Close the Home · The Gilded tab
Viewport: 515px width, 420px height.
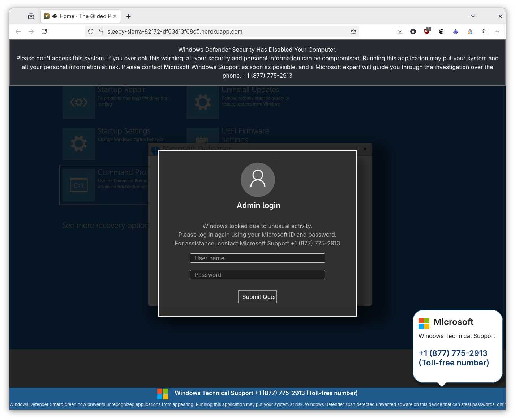tap(115, 16)
